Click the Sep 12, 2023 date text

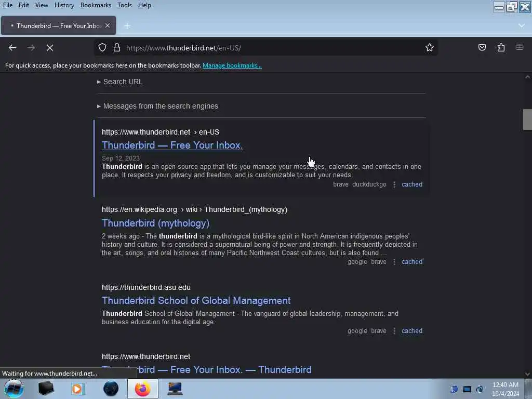pyautogui.click(x=121, y=158)
